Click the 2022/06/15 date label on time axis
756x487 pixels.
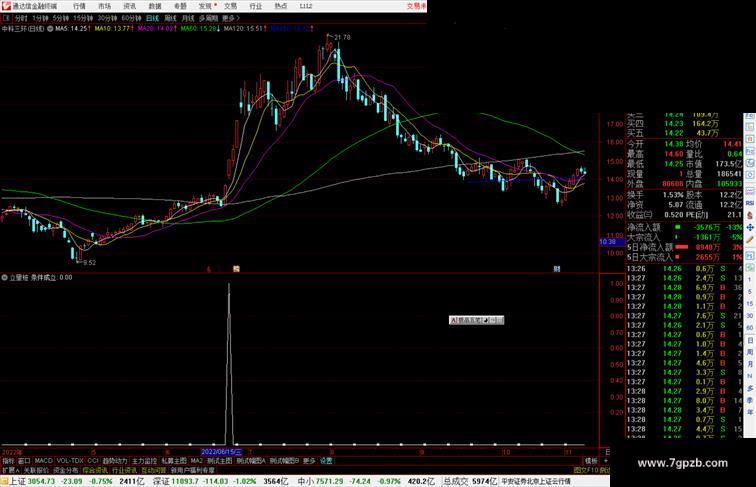(221, 452)
